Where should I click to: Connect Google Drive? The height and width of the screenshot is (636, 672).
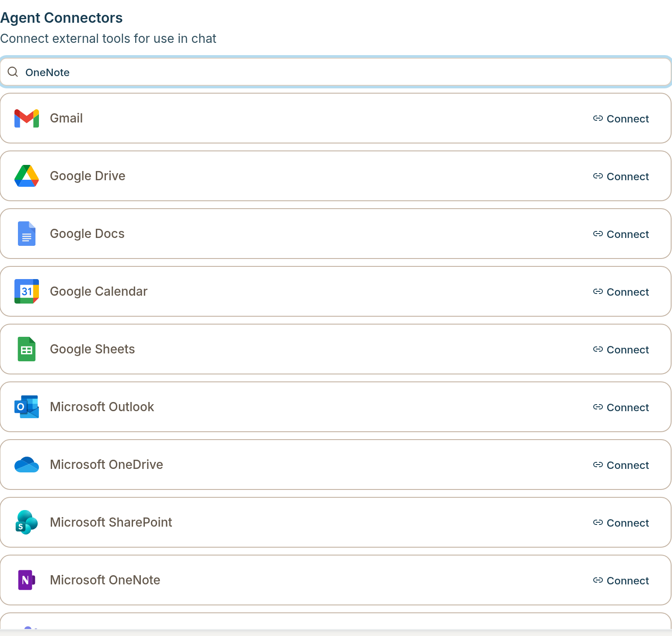pyautogui.click(x=621, y=176)
